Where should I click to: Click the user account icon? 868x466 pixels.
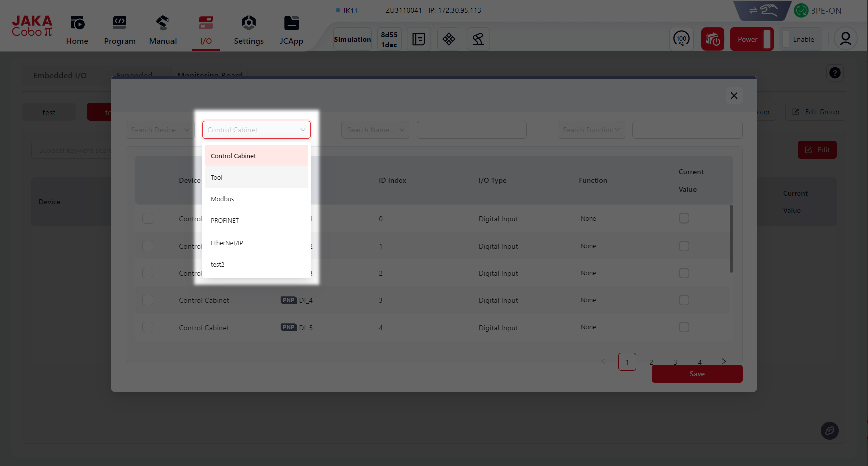click(845, 39)
